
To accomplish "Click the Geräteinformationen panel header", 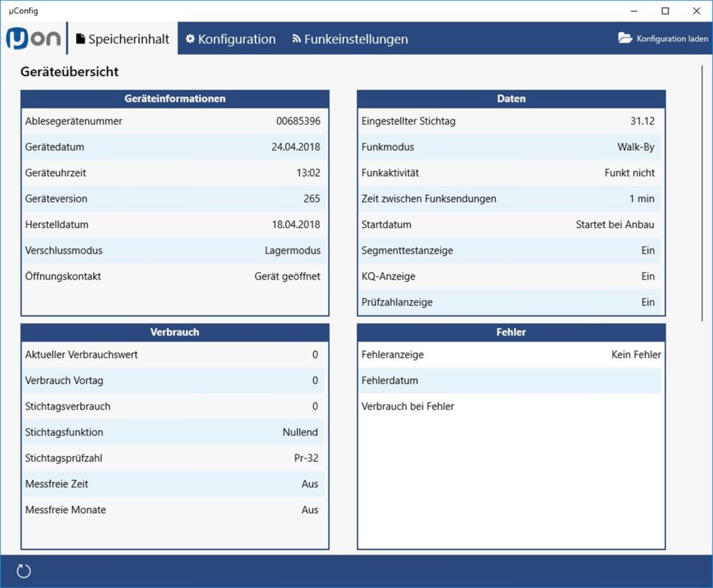I will pyautogui.click(x=175, y=99).
